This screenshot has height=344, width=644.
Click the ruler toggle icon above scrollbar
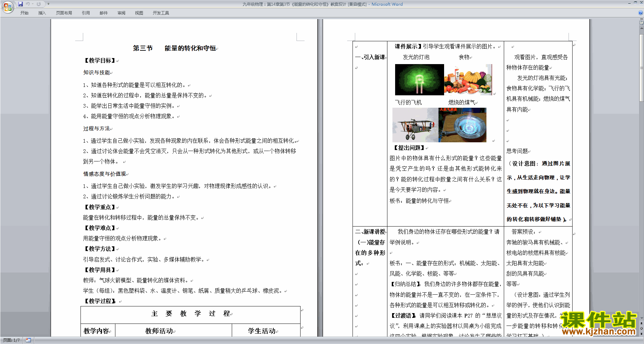(x=642, y=22)
